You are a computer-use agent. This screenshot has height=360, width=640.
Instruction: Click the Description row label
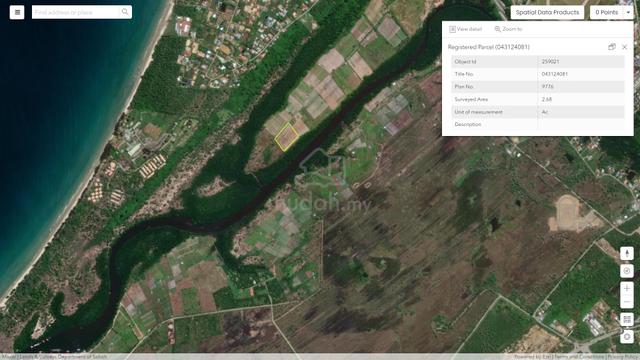[x=468, y=124]
